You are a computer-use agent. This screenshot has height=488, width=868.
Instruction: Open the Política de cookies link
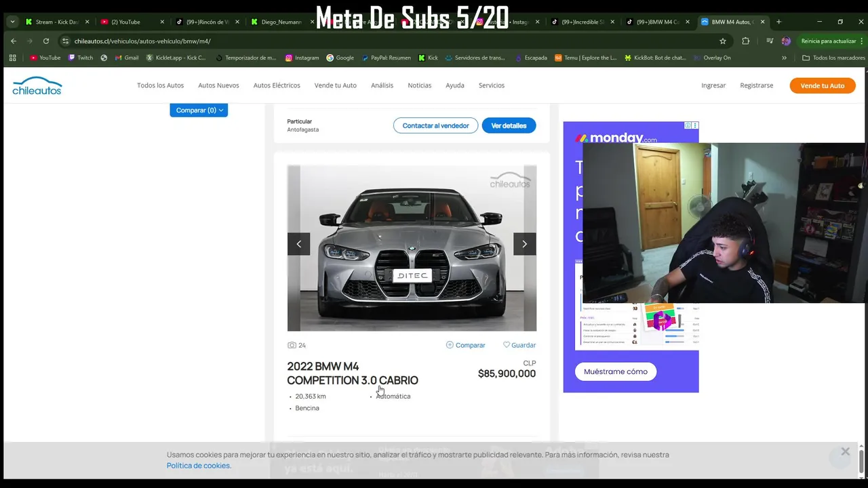[199, 466]
